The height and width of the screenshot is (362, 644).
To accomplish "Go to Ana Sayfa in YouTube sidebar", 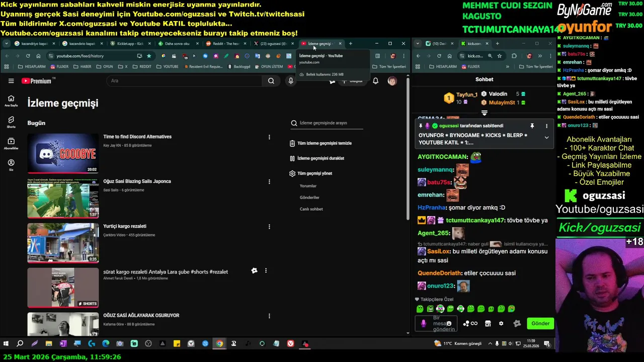I will coord(11,101).
